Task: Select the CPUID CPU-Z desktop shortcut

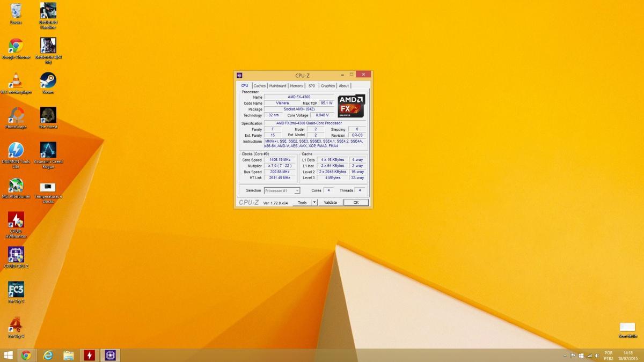Action: pos(16,257)
